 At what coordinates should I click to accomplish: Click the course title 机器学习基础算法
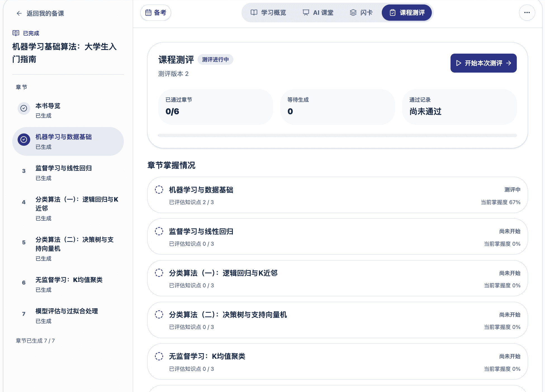(x=64, y=53)
